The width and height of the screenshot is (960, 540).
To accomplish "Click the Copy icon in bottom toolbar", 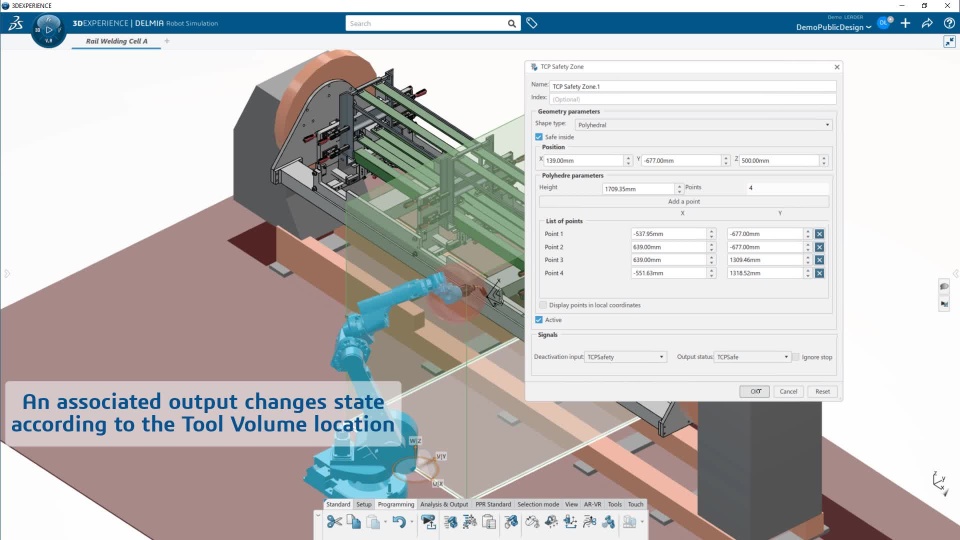I will pos(354,522).
